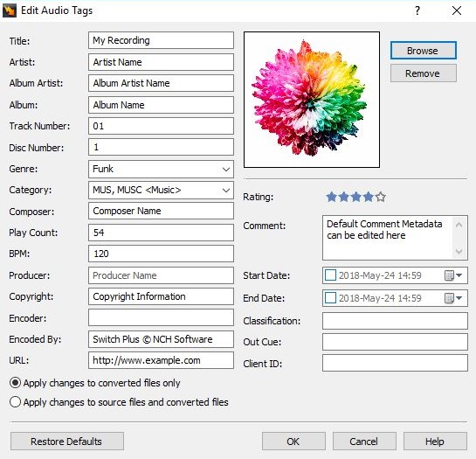Click the Restore Defaults button

(x=66, y=442)
